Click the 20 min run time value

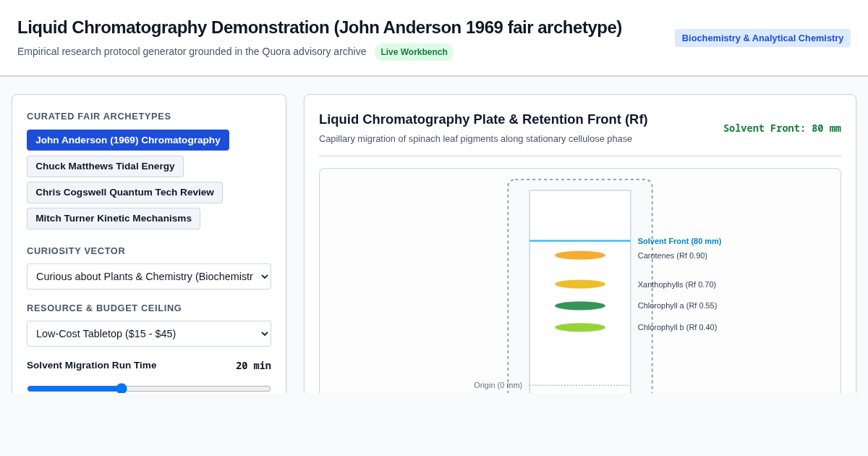253,366
